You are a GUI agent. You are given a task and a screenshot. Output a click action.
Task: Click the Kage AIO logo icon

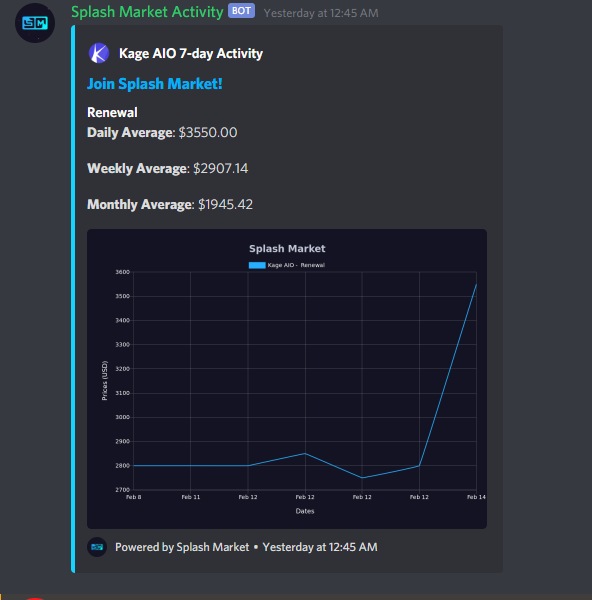[x=99, y=53]
